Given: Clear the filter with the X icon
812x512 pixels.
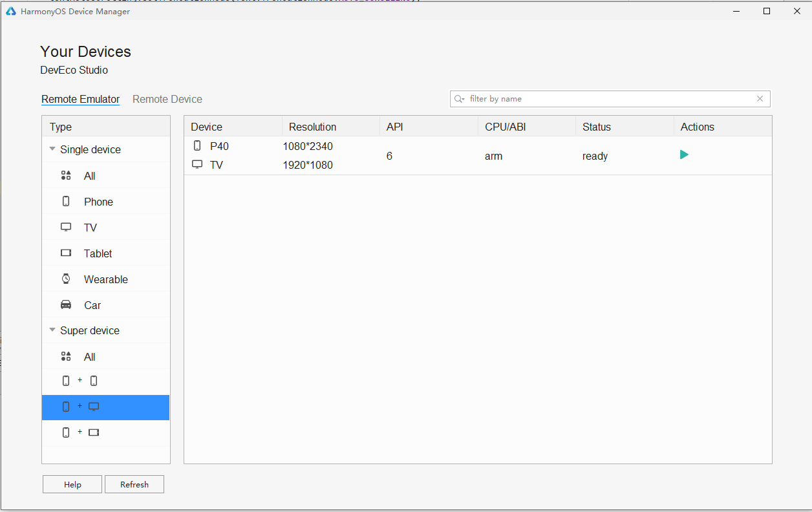Looking at the screenshot, I should tap(760, 99).
